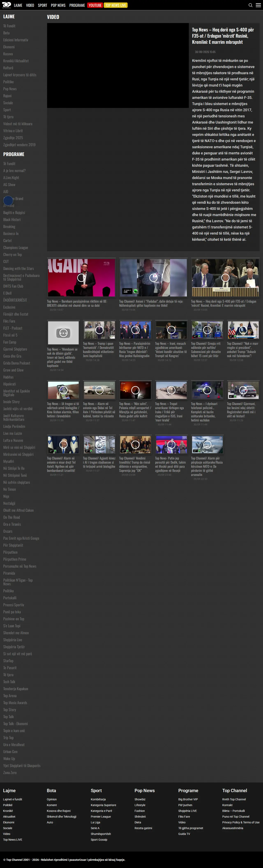Select the SPORT menu item
Image resolution: width=263 pixels, height=868 pixels.
click(43, 5)
